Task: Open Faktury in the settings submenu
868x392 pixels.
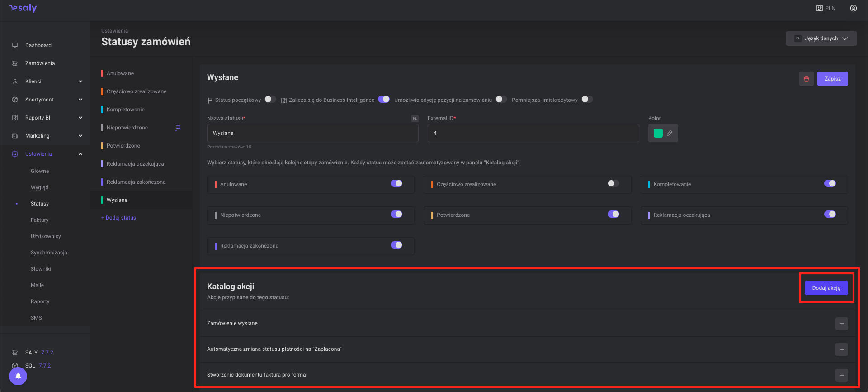Action: click(40, 220)
